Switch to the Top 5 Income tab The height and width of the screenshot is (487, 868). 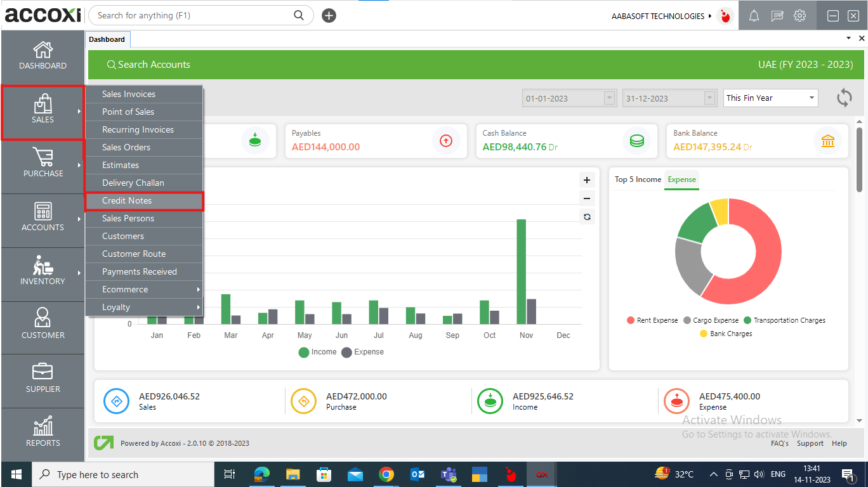pyautogui.click(x=638, y=179)
